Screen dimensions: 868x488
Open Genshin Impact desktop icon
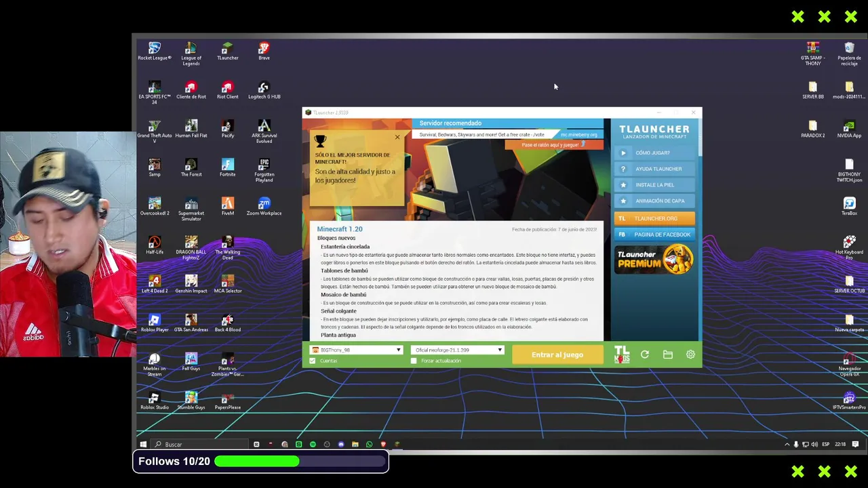point(191,283)
